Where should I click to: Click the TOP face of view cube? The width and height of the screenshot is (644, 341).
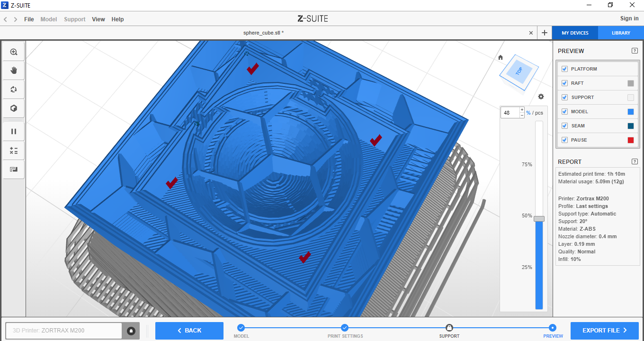pos(519,72)
